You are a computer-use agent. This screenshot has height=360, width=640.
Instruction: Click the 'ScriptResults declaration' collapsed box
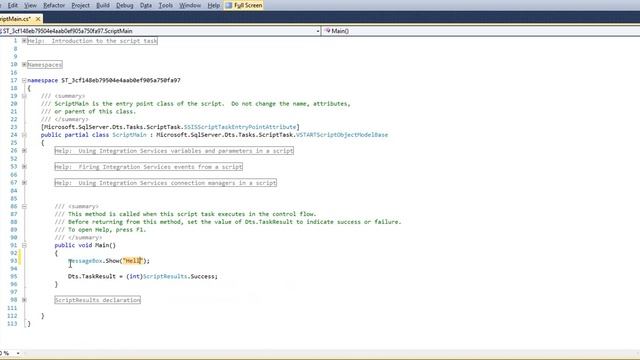98,300
